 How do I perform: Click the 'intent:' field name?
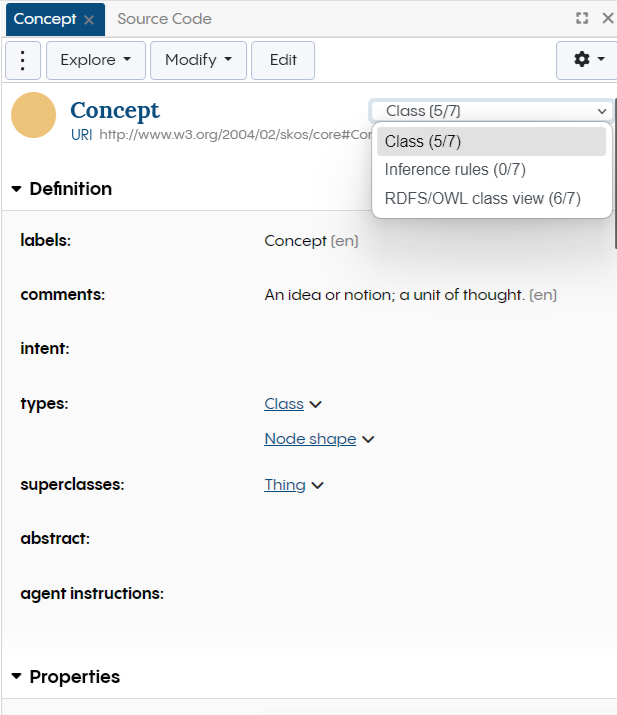coord(45,348)
